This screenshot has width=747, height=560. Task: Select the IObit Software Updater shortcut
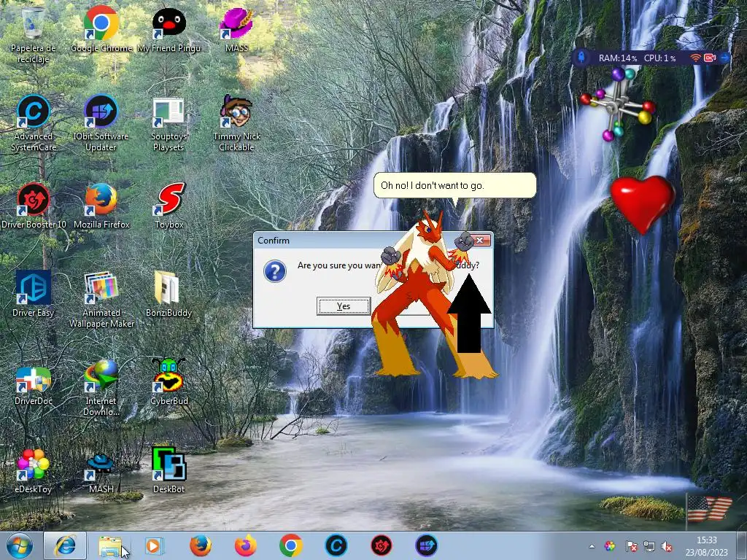tap(101, 122)
